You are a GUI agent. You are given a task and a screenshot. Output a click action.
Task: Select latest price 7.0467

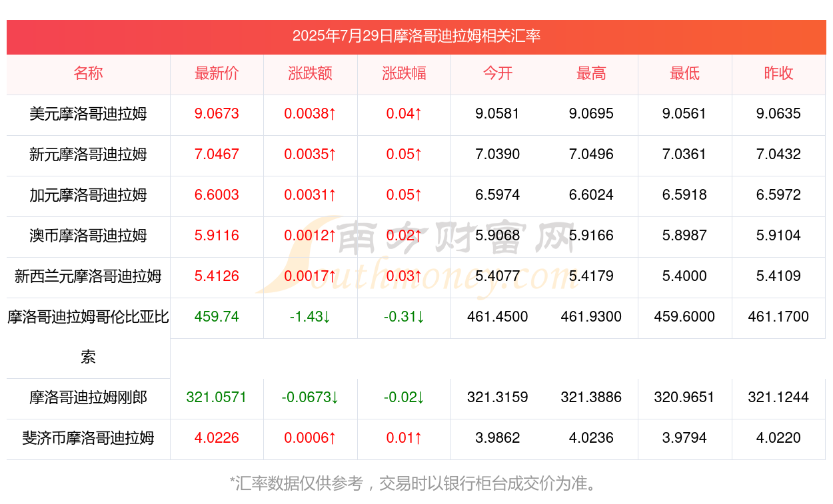[217, 154]
